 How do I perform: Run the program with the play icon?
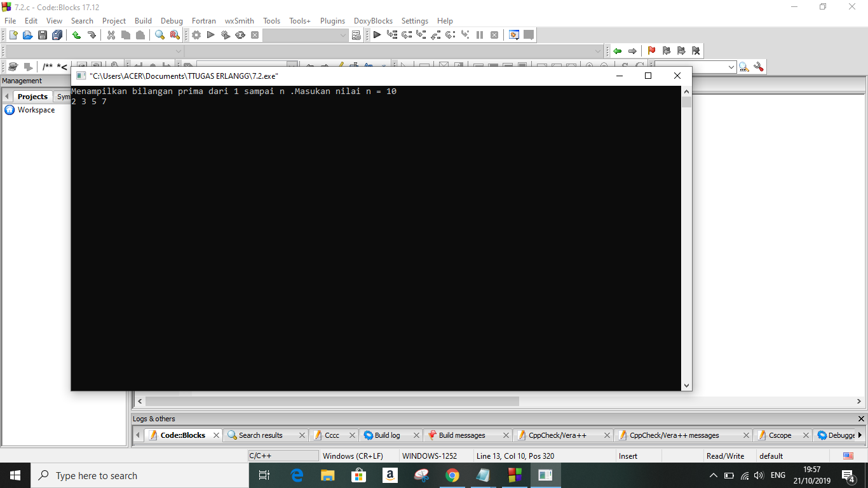[x=210, y=35]
